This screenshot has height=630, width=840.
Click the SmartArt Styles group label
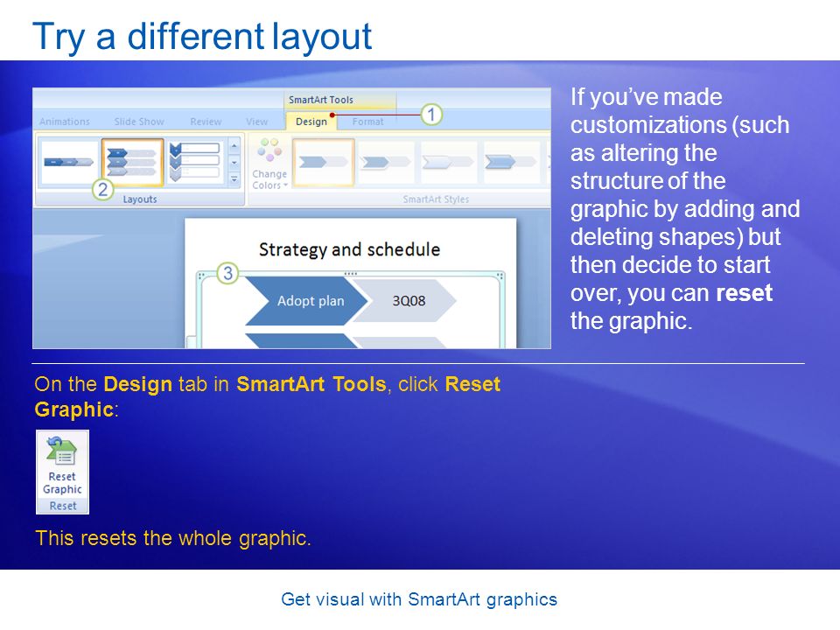point(436,199)
